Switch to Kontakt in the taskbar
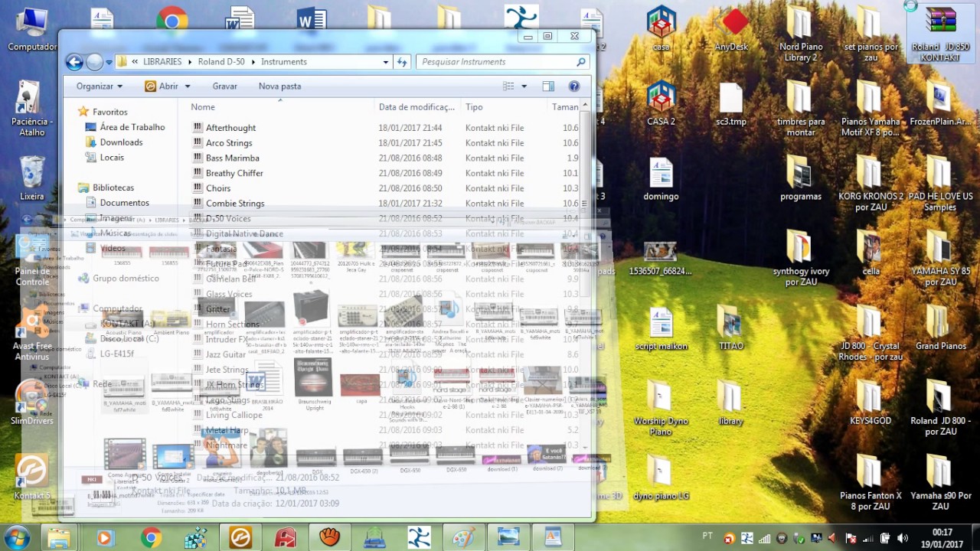Image resolution: width=980 pixels, height=551 pixels. coord(240,538)
